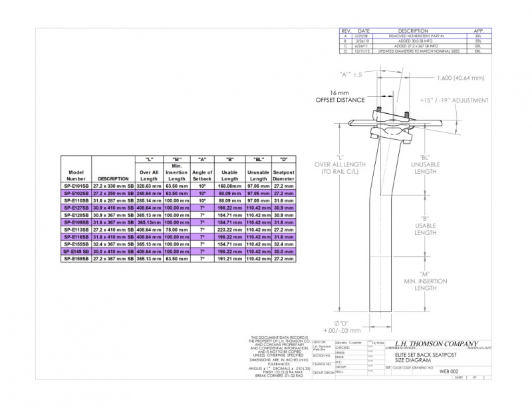This screenshot has width=532, height=408.
Task: Click description '30.9 x 410 mm SB'
Action: [113, 208]
